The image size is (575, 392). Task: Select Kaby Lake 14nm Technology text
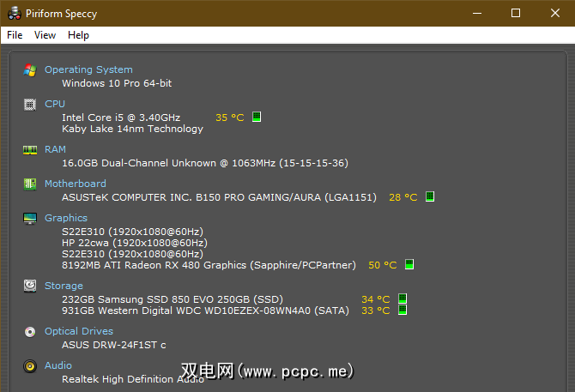click(x=132, y=129)
